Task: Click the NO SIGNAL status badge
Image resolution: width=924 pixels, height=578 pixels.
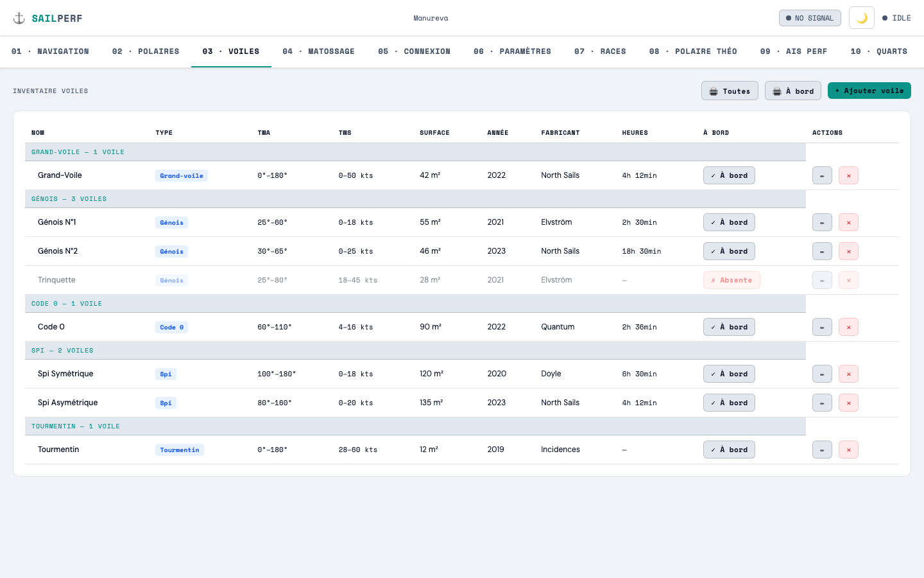Action: pos(810,18)
